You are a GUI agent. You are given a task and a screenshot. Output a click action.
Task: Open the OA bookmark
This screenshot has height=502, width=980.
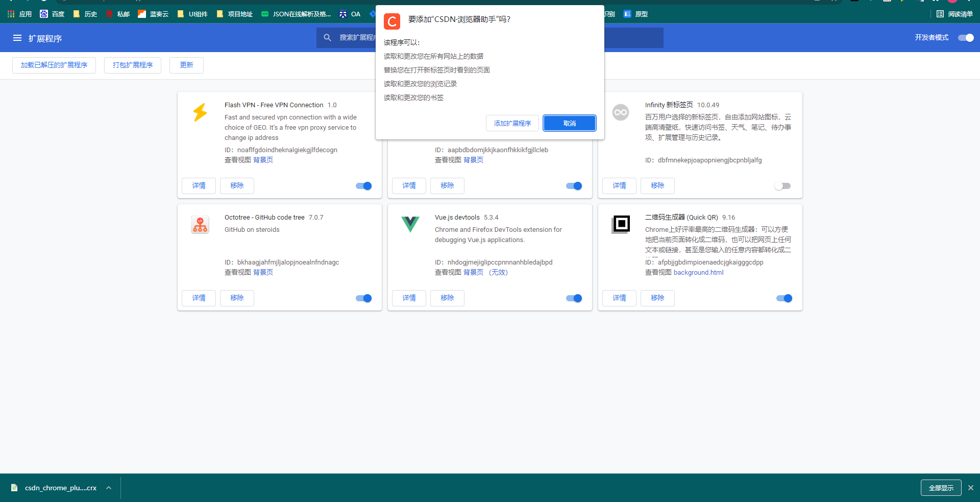350,14
